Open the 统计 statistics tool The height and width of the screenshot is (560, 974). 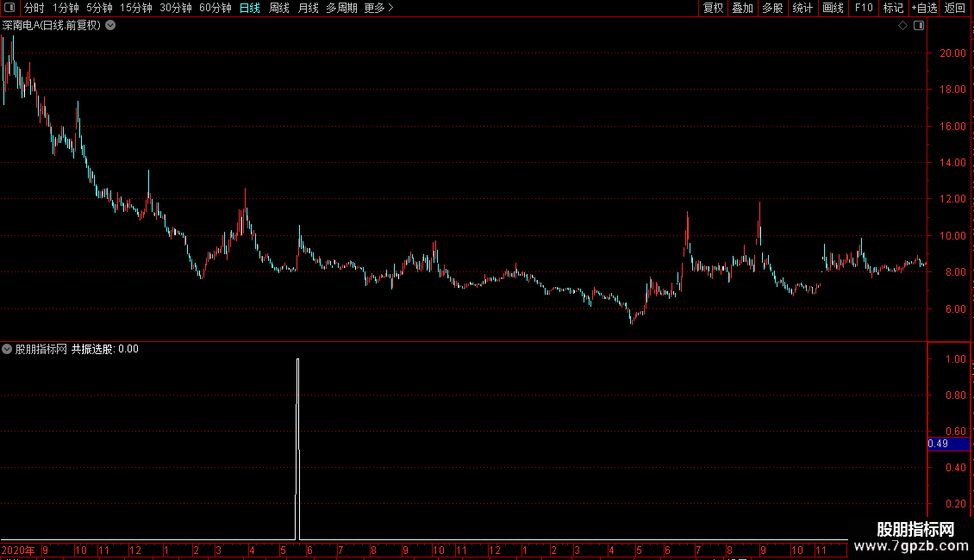pyautogui.click(x=802, y=8)
